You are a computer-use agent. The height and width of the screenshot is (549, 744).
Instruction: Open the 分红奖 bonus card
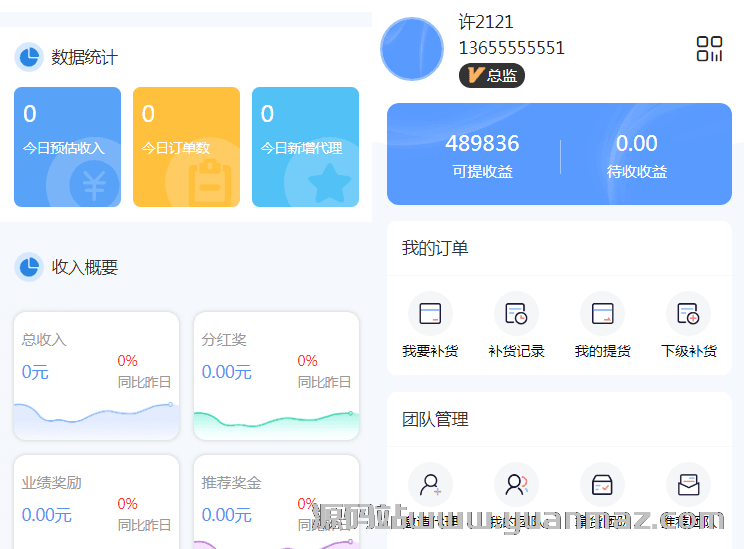tap(276, 376)
